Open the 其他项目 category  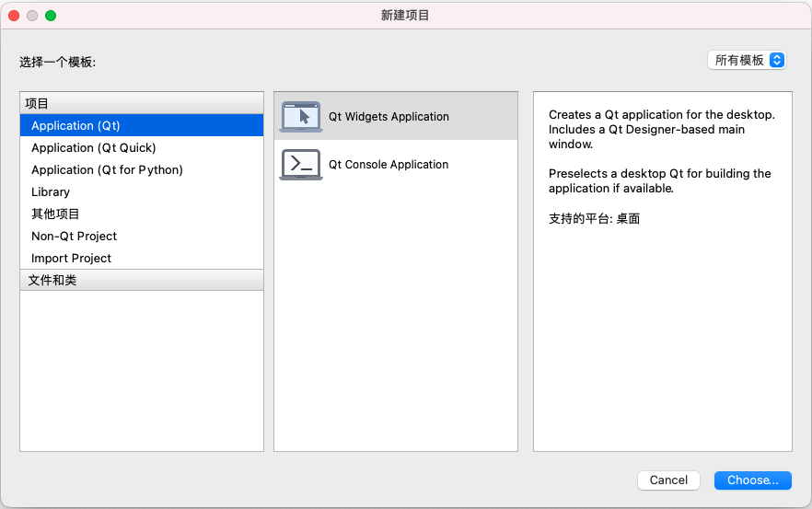tap(142, 214)
